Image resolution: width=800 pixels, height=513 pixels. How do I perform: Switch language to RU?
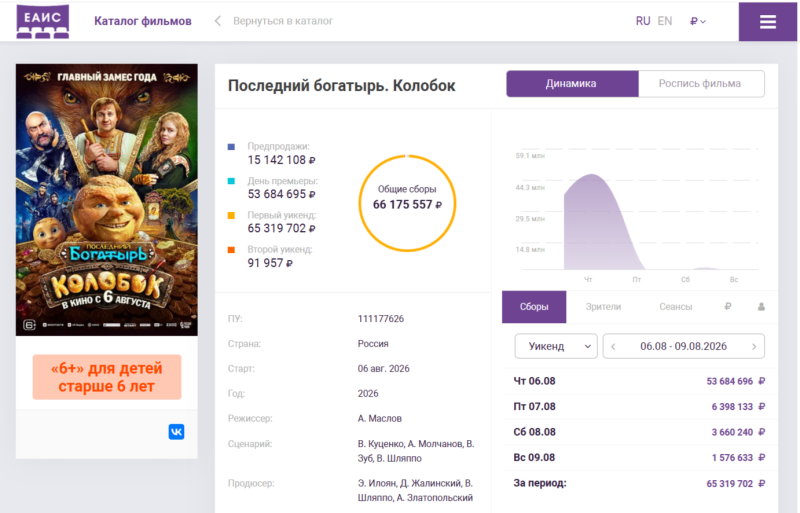point(643,21)
